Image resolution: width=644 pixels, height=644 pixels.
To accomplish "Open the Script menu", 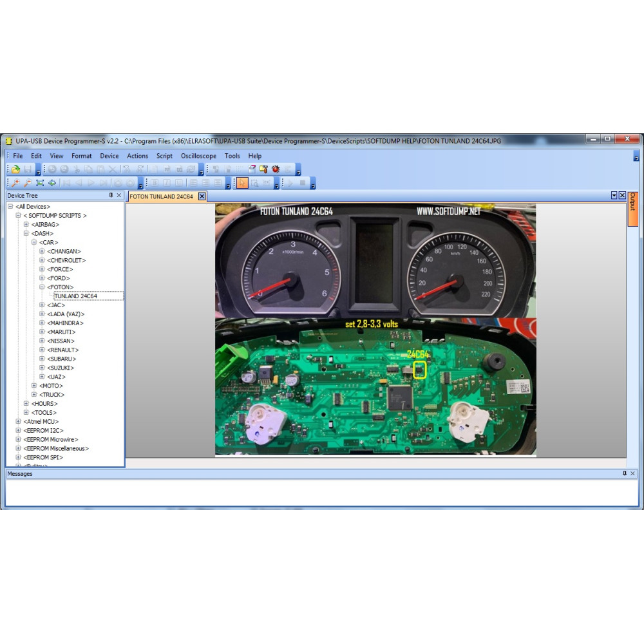I will pos(164,156).
